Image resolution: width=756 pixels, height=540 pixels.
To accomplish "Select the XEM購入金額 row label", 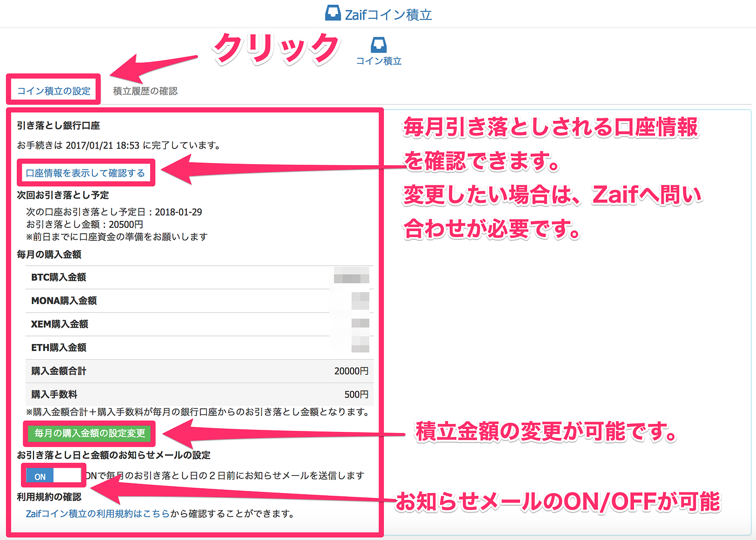I will 59,324.
